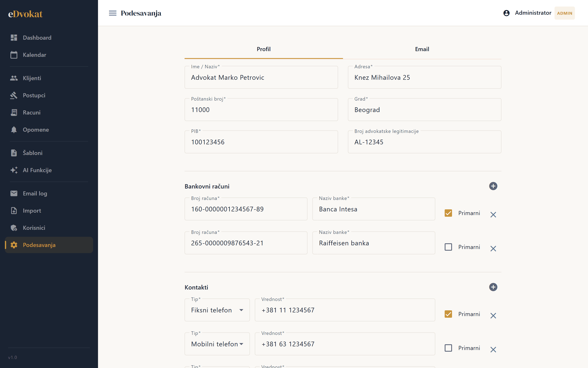Open AI Funkcije from the sidebar
The width and height of the screenshot is (588, 368).
point(49,170)
